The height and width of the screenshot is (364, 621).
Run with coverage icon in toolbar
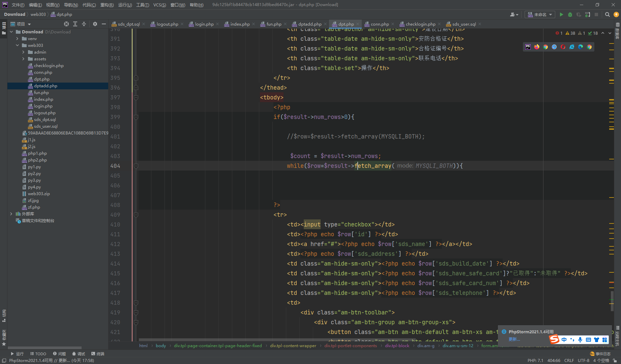coord(579,14)
